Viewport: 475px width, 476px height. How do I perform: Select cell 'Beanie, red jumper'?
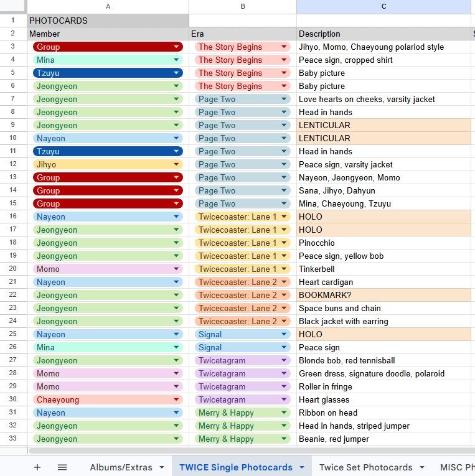click(x=383, y=439)
